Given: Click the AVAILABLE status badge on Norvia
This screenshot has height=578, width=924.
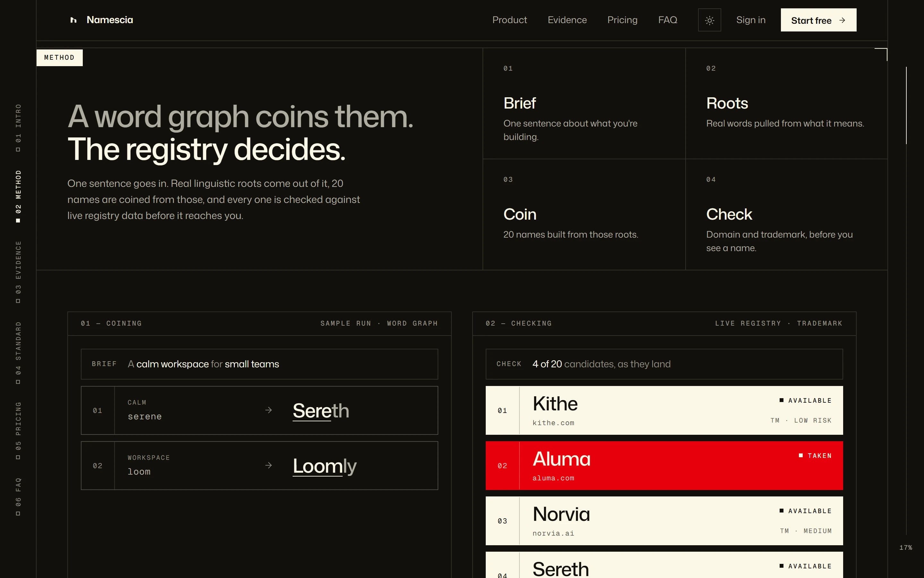Looking at the screenshot, I should (x=806, y=511).
